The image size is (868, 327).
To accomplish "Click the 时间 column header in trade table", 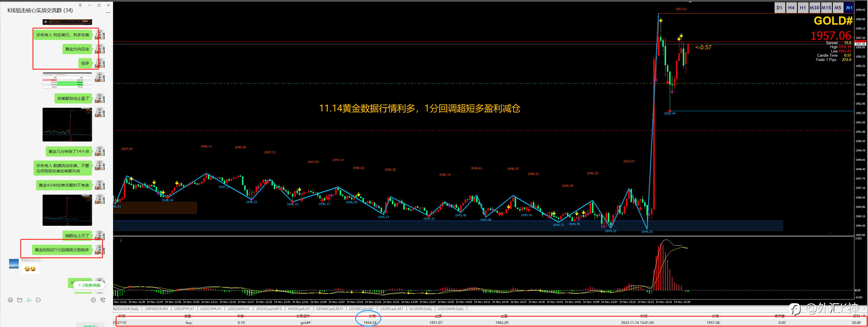I will 122,316.
